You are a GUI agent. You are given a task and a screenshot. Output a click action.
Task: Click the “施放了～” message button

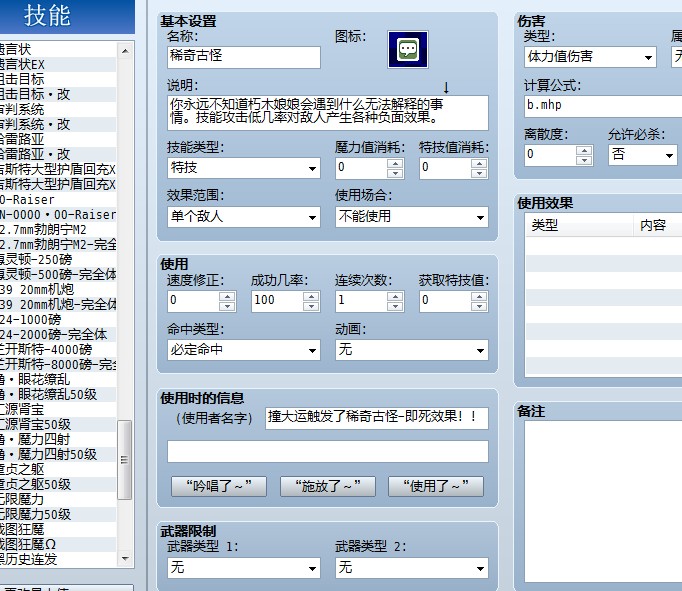[328, 486]
